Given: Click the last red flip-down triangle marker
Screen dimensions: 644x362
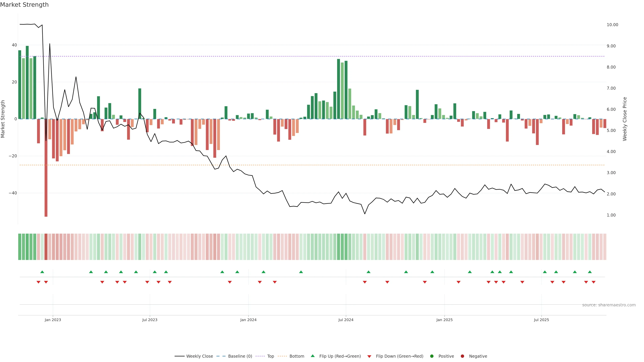Looking at the screenshot, I should coord(594,282).
